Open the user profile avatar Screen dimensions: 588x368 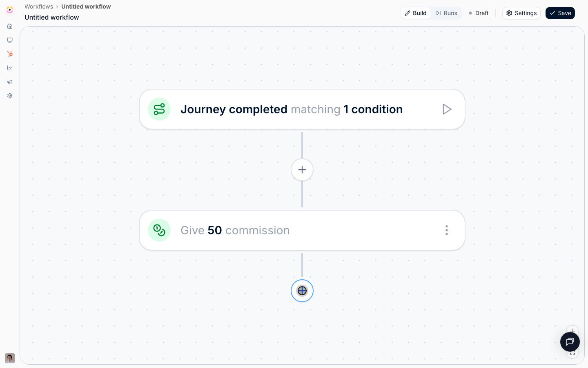tap(10, 358)
